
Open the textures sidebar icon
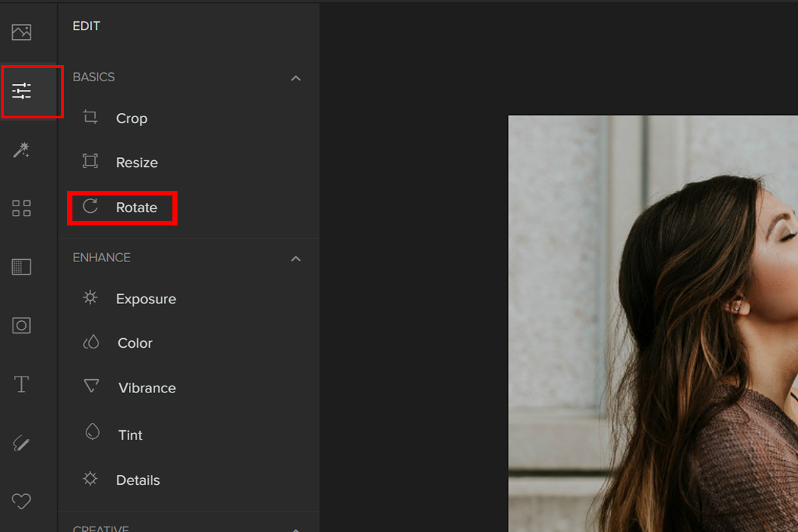[x=21, y=267]
